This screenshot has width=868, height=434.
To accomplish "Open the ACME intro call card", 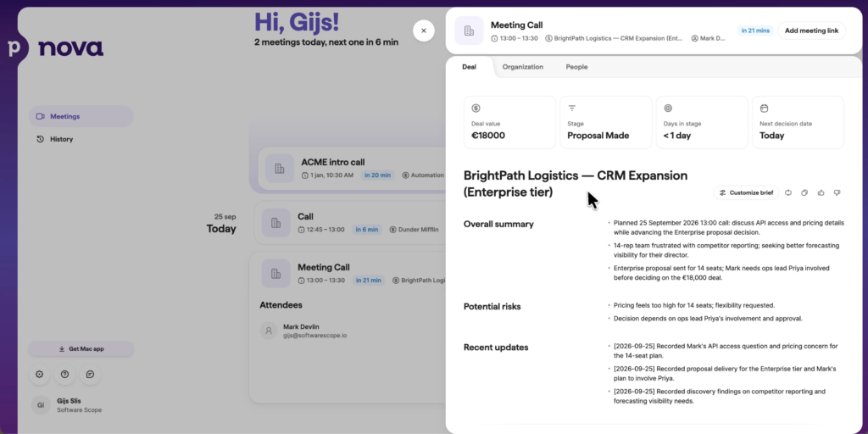I will [352, 169].
